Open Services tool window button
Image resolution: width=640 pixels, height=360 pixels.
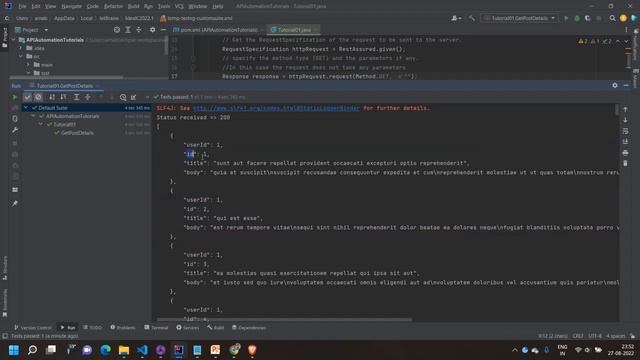click(187, 327)
